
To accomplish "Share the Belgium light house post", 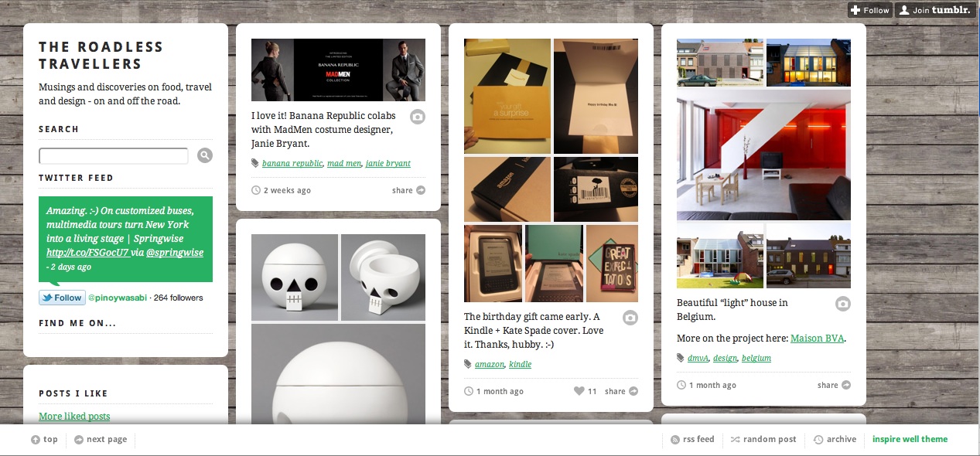I will (834, 385).
